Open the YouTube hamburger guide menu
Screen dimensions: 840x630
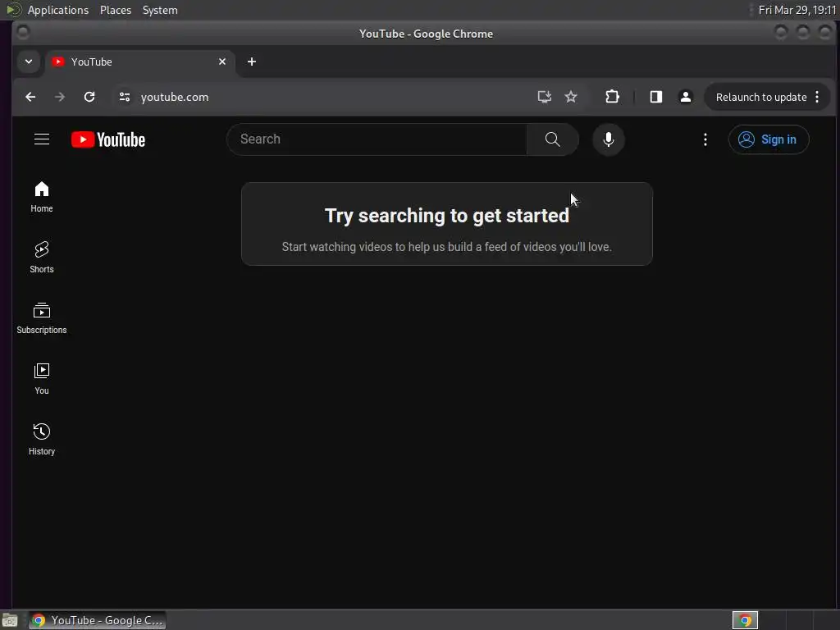click(42, 139)
